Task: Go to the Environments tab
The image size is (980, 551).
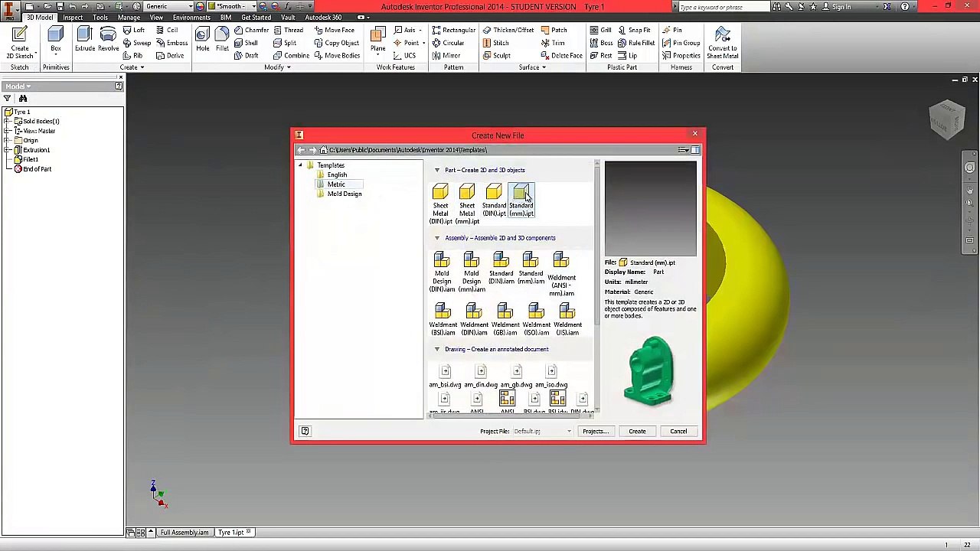Action: [191, 18]
